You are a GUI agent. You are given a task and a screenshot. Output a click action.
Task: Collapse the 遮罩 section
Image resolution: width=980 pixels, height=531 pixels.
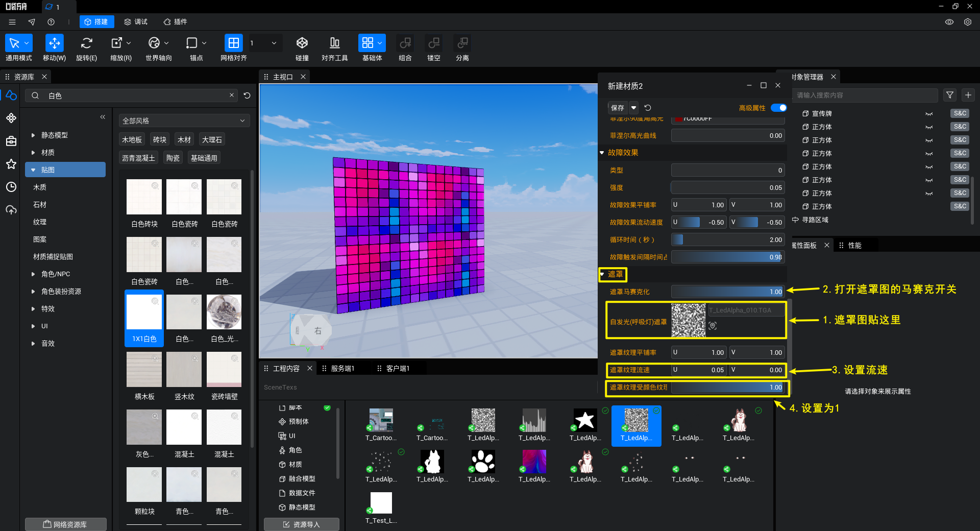click(x=602, y=274)
